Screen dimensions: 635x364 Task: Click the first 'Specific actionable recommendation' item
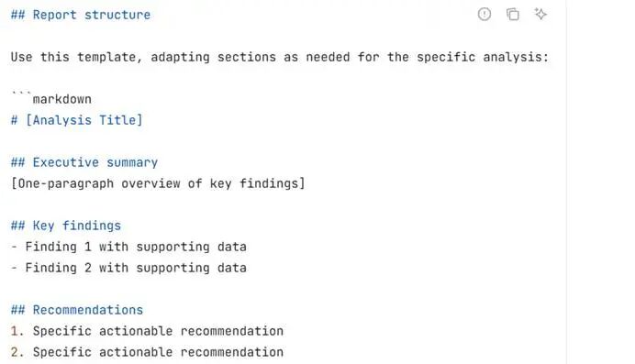[x=158, y=331]
